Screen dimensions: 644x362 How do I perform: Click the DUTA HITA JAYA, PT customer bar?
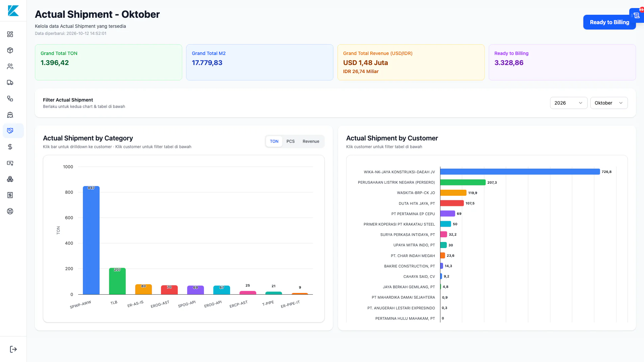(452, 203)
